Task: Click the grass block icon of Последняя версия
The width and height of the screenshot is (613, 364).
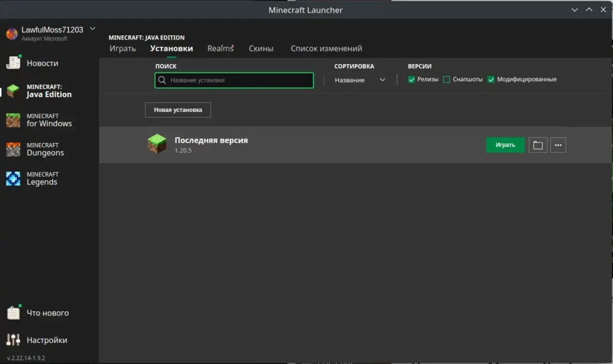Action: coord(157,144)
